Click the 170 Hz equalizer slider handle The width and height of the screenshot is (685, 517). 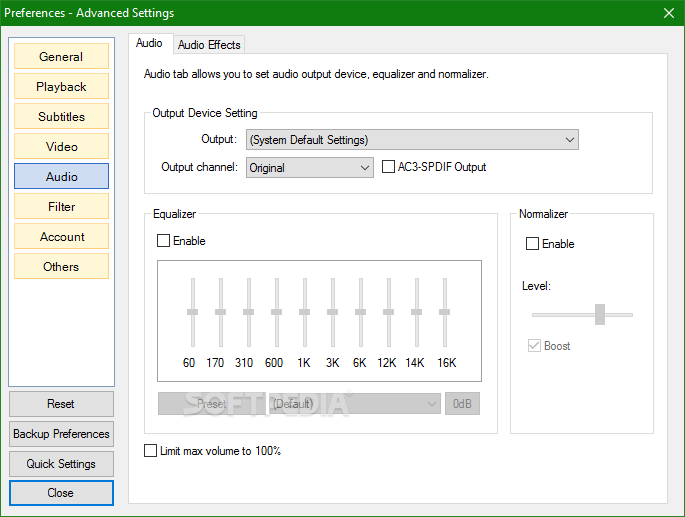221,312
